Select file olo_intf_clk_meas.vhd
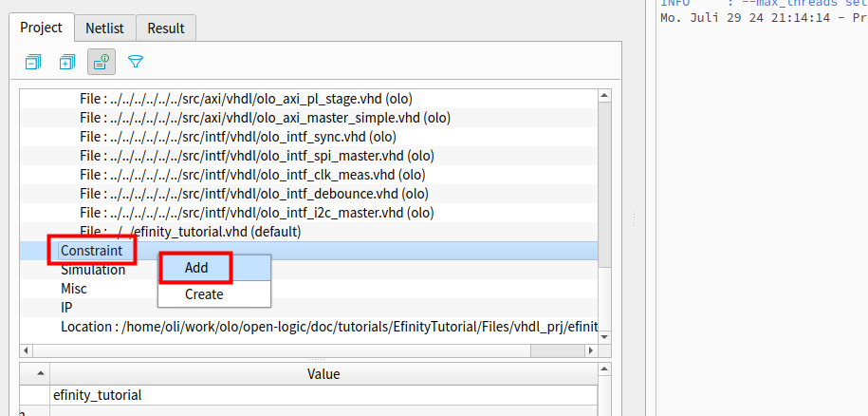This screenshot has width=868, height=416. click(252, 175)
